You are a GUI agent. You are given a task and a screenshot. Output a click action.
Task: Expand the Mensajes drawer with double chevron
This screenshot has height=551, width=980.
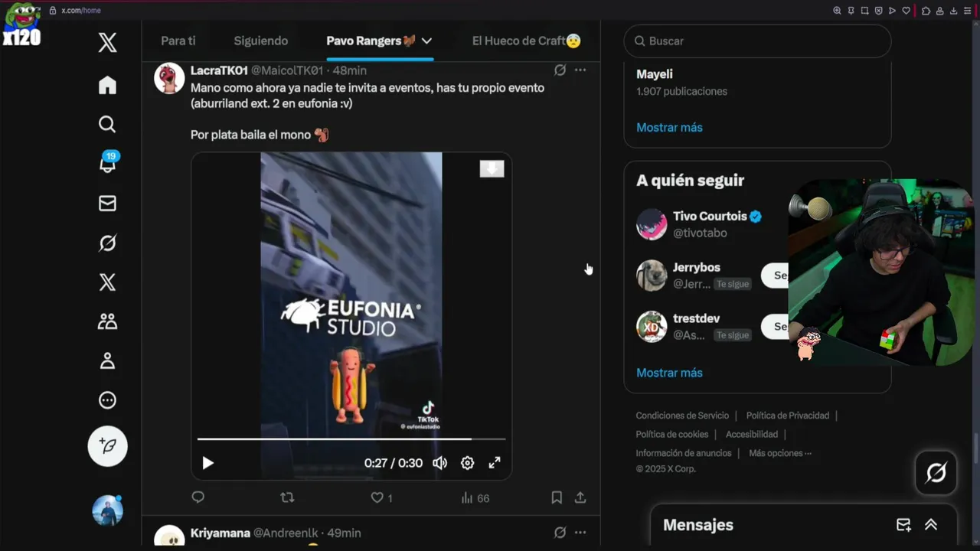click(x=931, y=525)
